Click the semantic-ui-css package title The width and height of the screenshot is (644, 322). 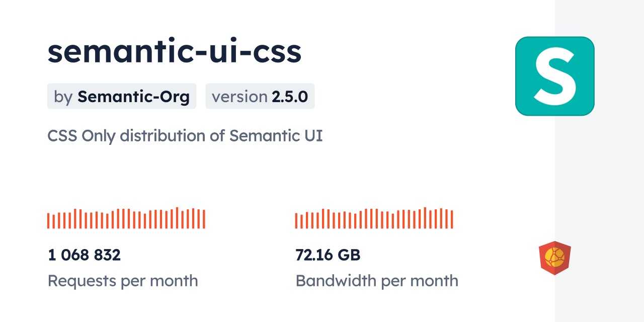174,51
